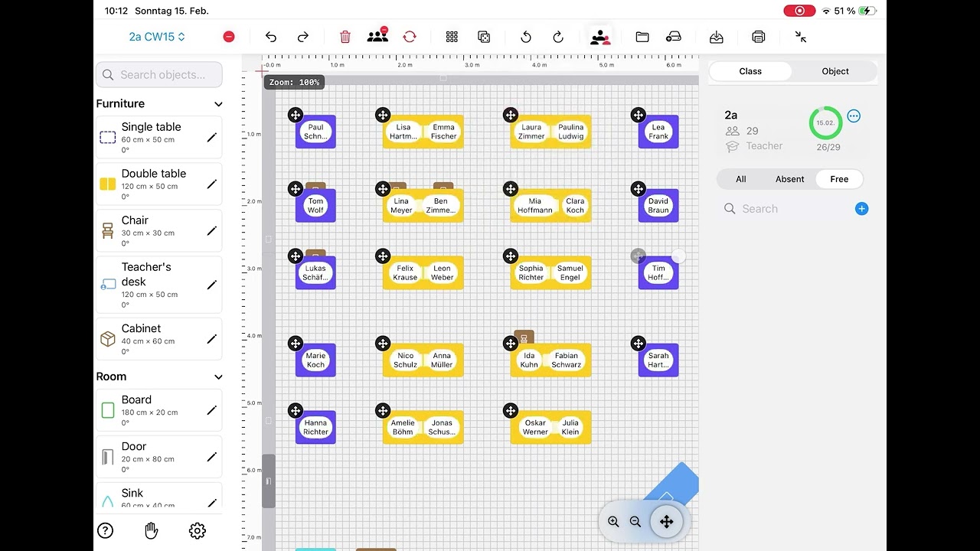Click the red remove (minus) button

pos(229,37)
